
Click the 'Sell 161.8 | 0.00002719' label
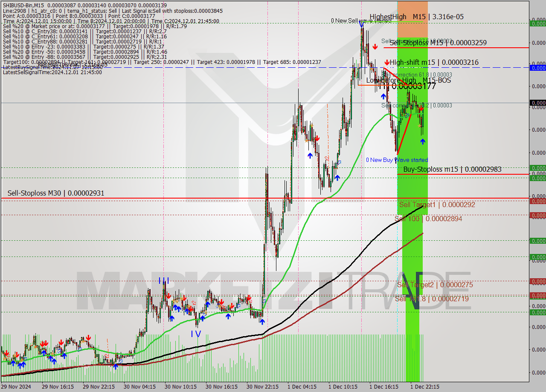[x=432, y=299]
